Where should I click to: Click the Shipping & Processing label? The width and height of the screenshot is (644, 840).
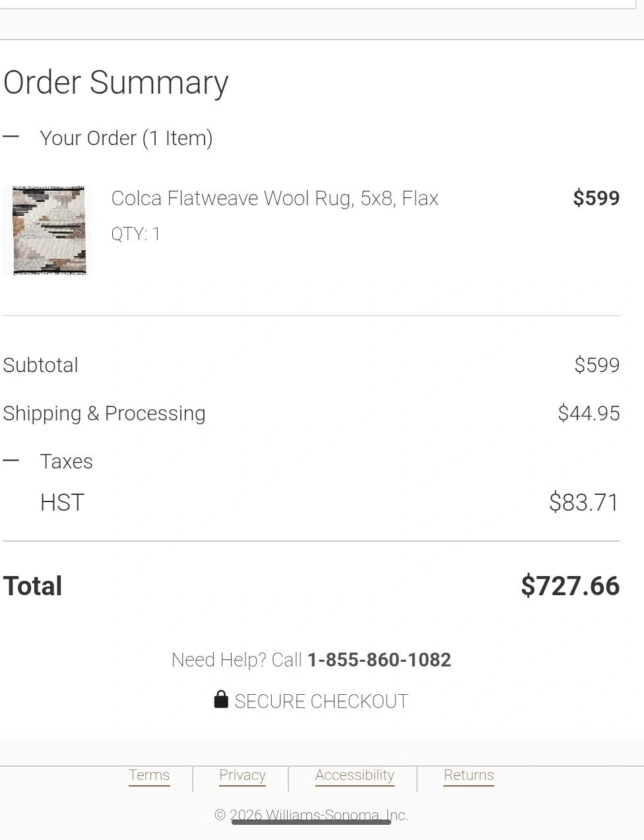pos(104,413)
